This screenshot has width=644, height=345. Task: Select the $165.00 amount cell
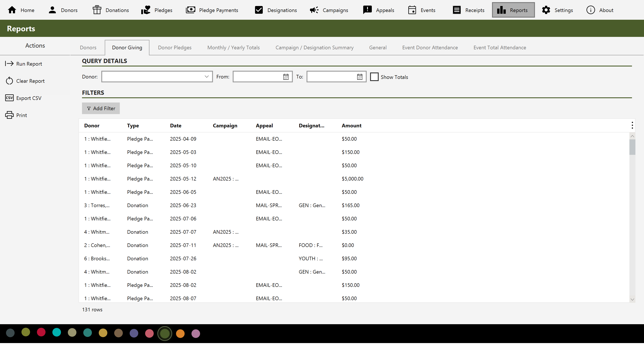[x=351, y=205]
